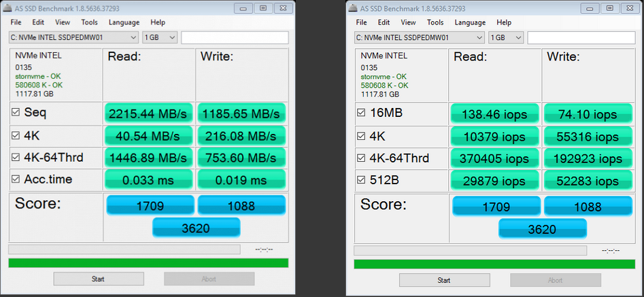Open the File menu in the MB/s window
The height and width of the screenshot is (297, 644).
[16, 22]
